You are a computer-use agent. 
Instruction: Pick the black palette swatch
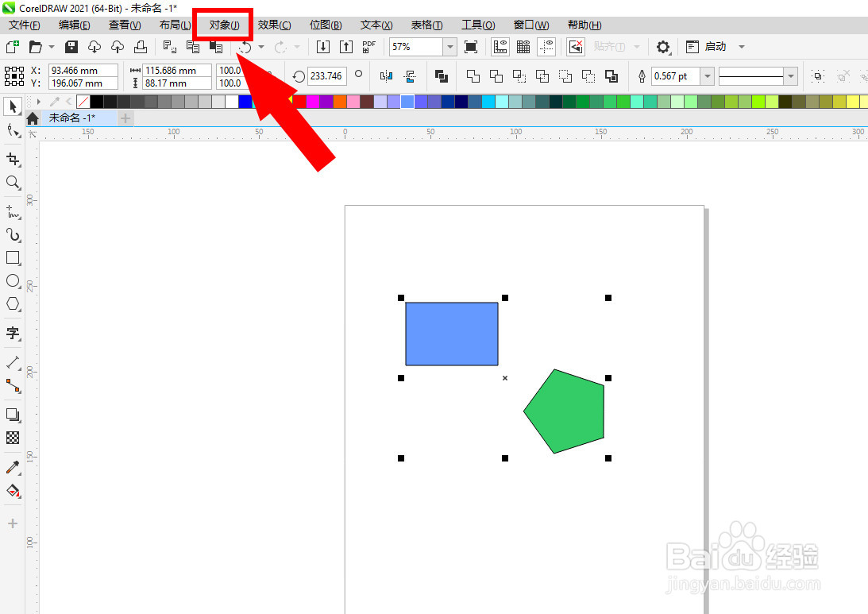(97, 102)
